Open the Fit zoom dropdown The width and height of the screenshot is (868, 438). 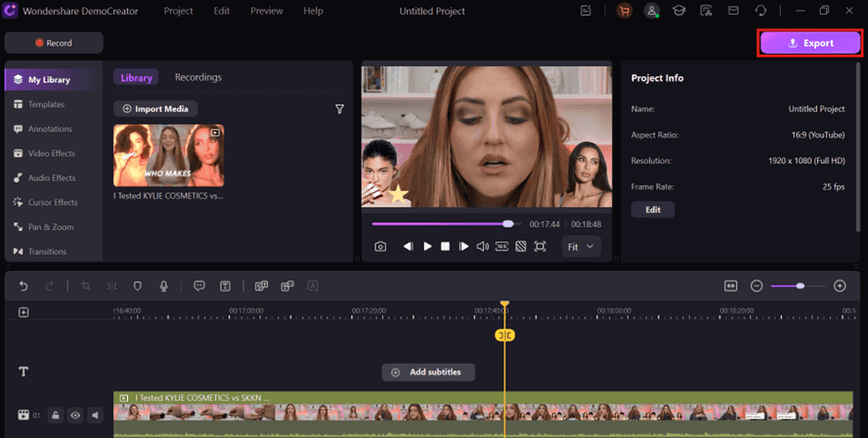pos(581,247)
